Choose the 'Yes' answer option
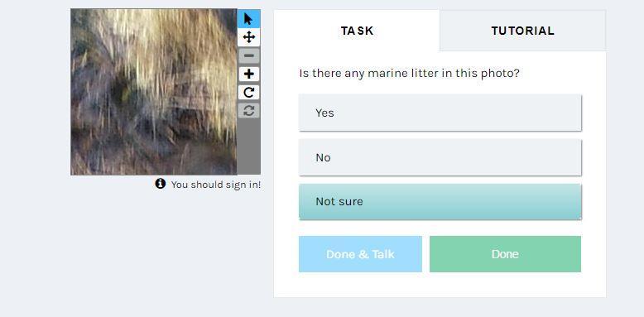The height and width of the screenshot is (317, 644). pos(440,113)
